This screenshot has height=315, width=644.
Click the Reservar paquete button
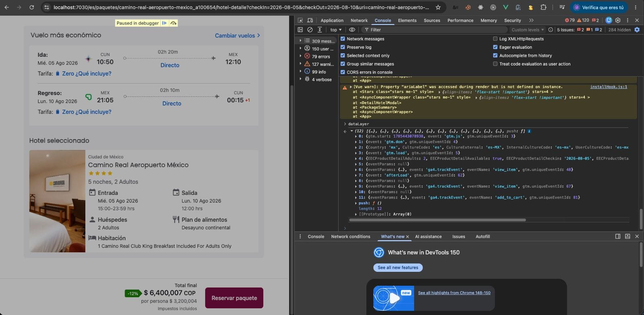(x=234, y=298)
